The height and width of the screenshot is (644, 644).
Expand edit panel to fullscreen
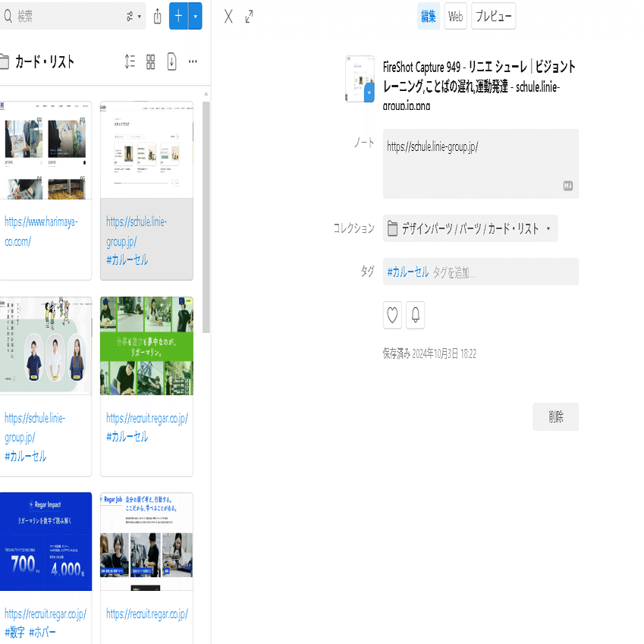pos(249,17)
